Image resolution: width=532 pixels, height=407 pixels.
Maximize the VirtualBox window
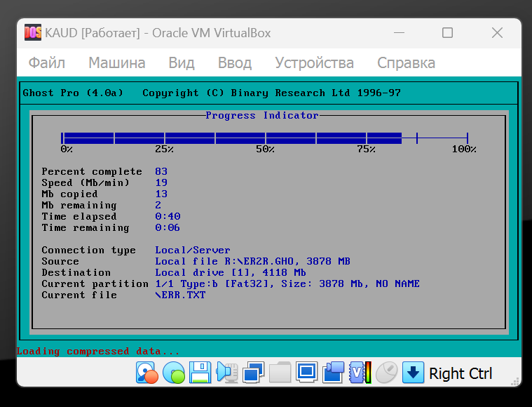click(x=447, y=33)
